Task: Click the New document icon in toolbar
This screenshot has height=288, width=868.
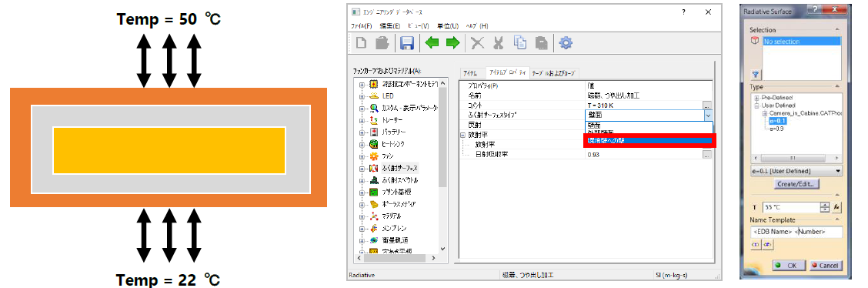Action: 362,42
